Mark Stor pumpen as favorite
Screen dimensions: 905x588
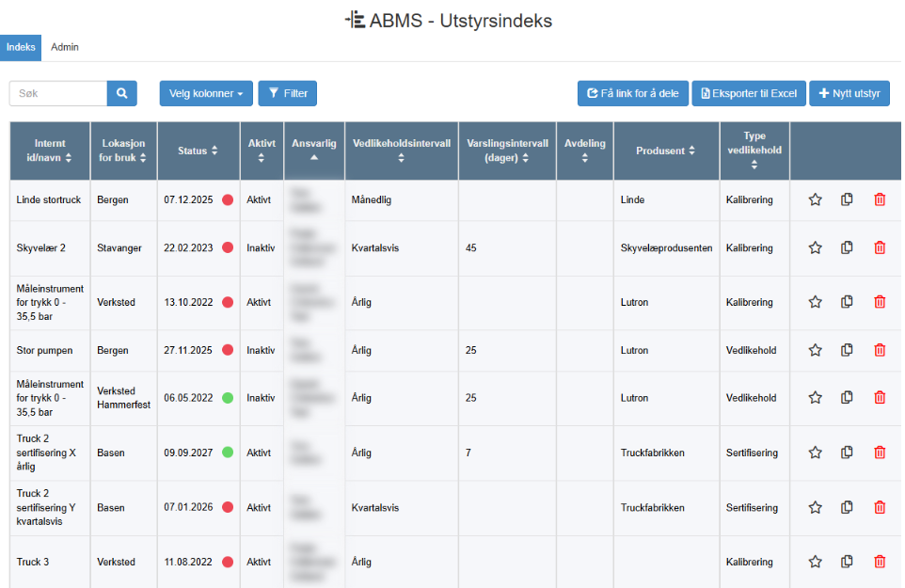coord(815,350)
